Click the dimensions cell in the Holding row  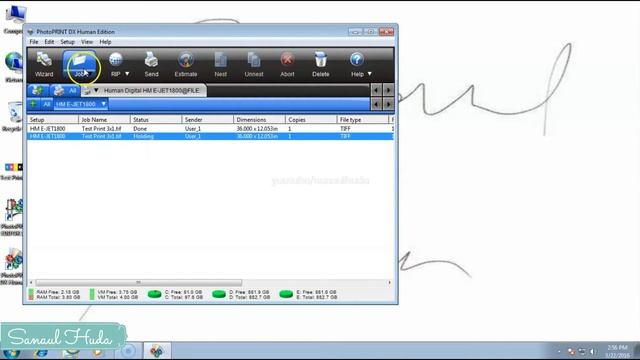[257, 136]
